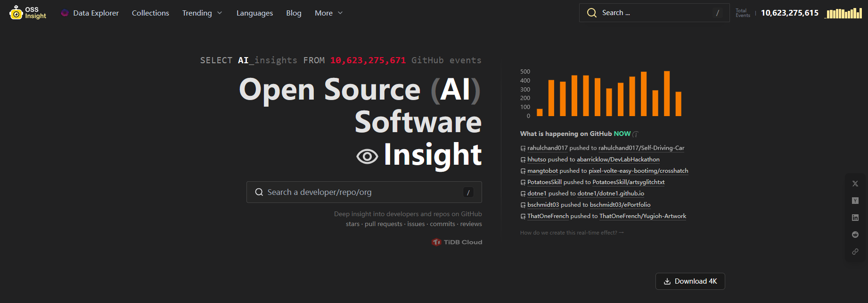The width and height of the screenshot is (868, 303).
Task: Open the Data Explorer page
Action: [x=90, y=13]
